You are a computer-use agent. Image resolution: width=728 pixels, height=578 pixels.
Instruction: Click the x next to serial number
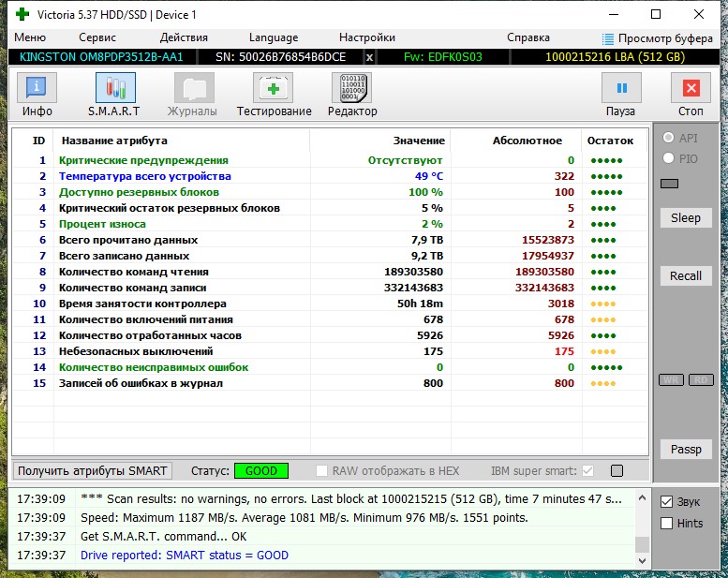369,57
